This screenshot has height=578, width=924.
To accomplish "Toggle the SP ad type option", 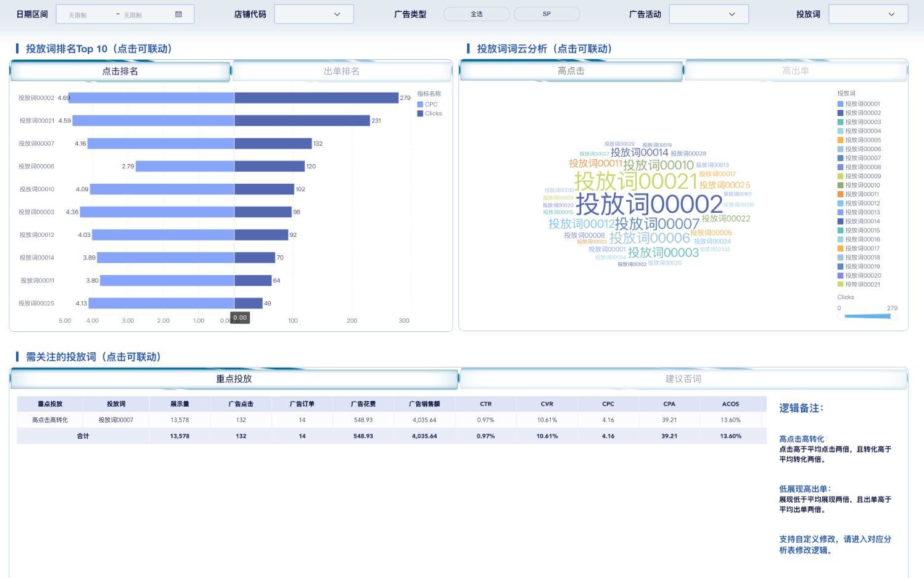I will tap(547, 14).
